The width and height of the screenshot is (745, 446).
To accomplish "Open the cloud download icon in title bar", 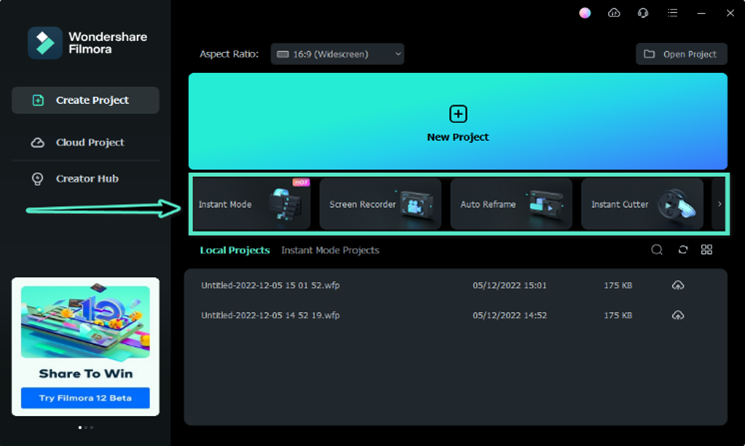I will point(614,13).
